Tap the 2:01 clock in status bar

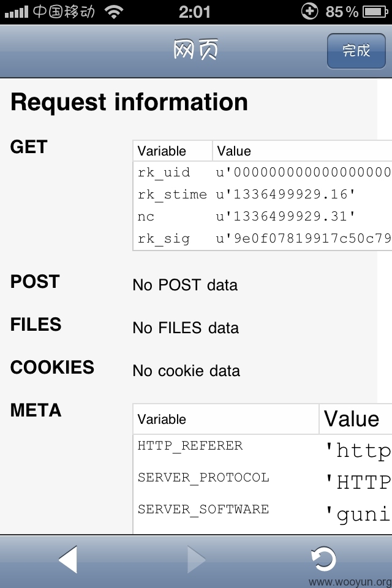[194, 12]
